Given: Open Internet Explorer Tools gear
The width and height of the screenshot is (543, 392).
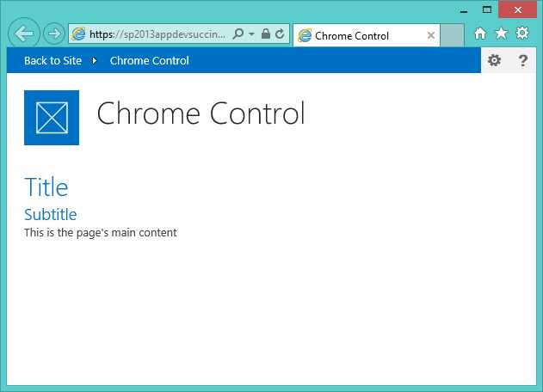Looking at the screenshot, I should point(522,34).
